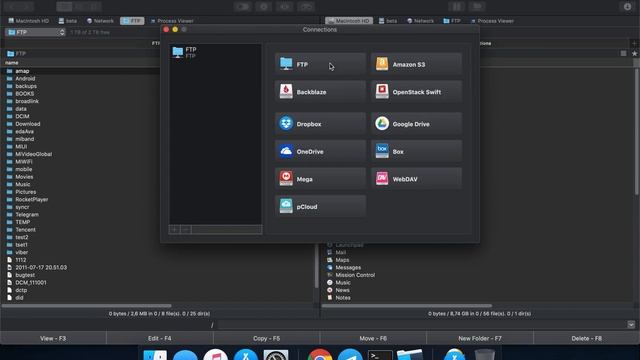Choose Dropbox connection type
This screenshot has height=360, width=640.
coord(320,124)
